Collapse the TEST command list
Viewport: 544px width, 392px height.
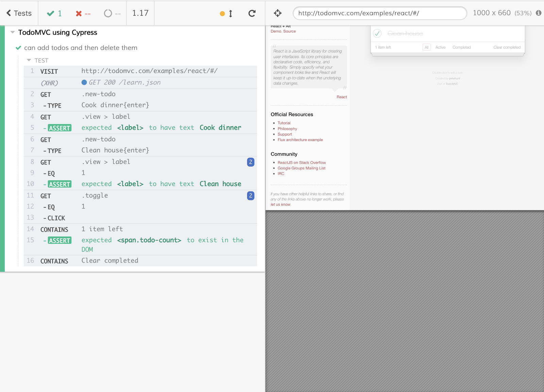(29, 60)
